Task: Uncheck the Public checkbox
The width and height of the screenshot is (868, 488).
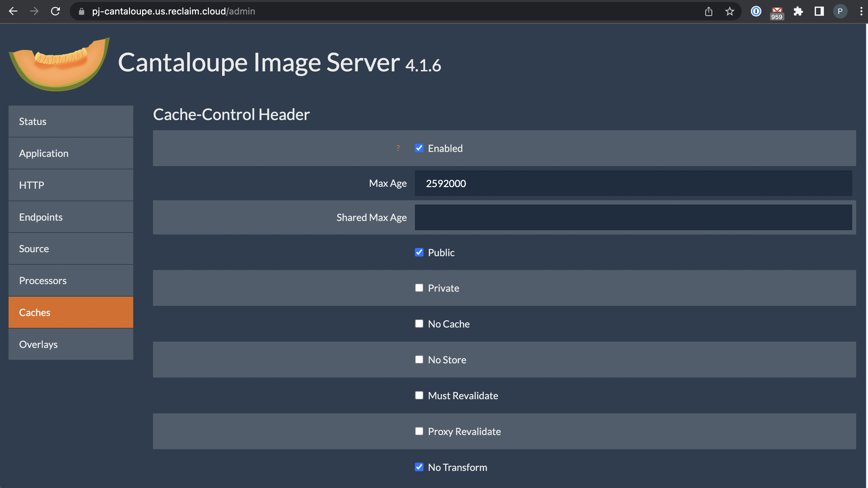Action: [x=419, y=252]
